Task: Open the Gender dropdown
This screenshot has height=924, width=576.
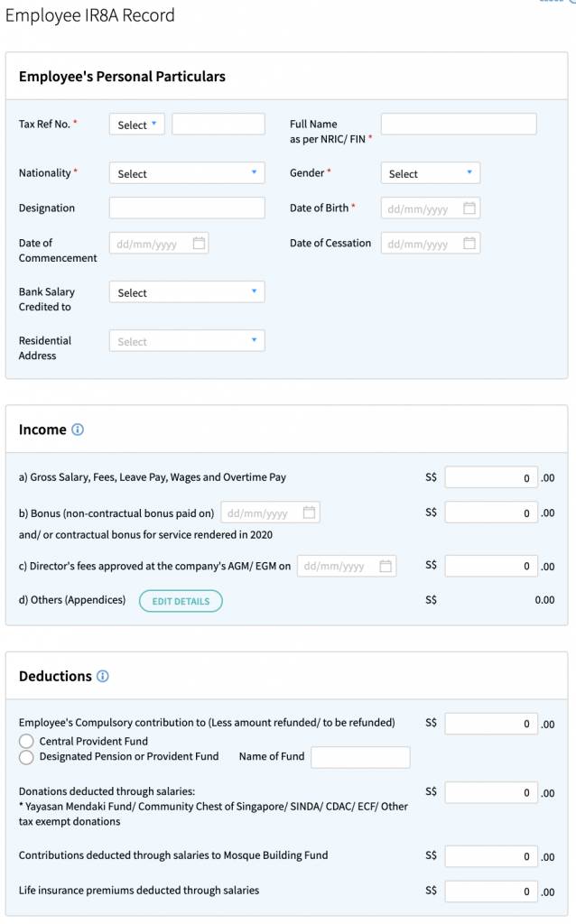Action: tap(430, 173)
